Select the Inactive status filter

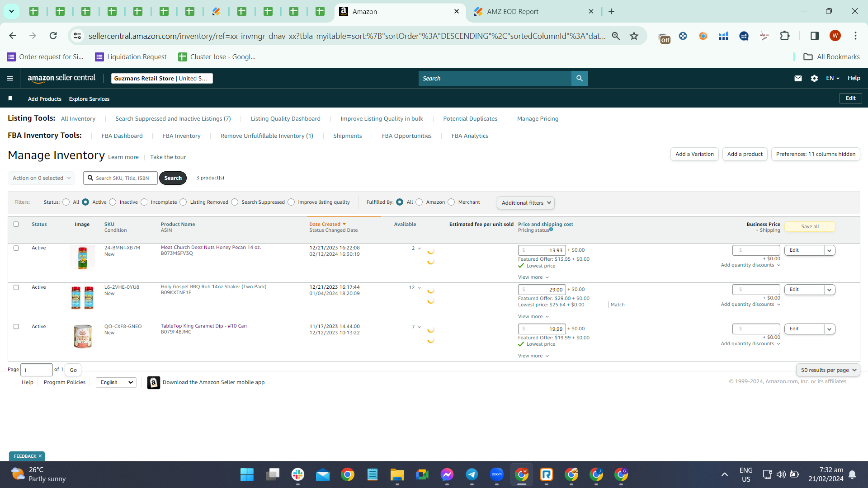(x=113, y=202)
